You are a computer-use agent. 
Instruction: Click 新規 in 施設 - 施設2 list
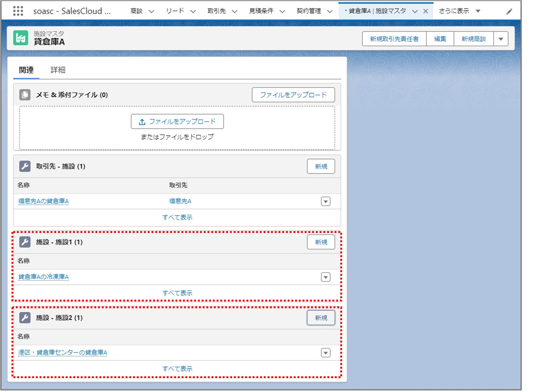(x=321, y=318)
